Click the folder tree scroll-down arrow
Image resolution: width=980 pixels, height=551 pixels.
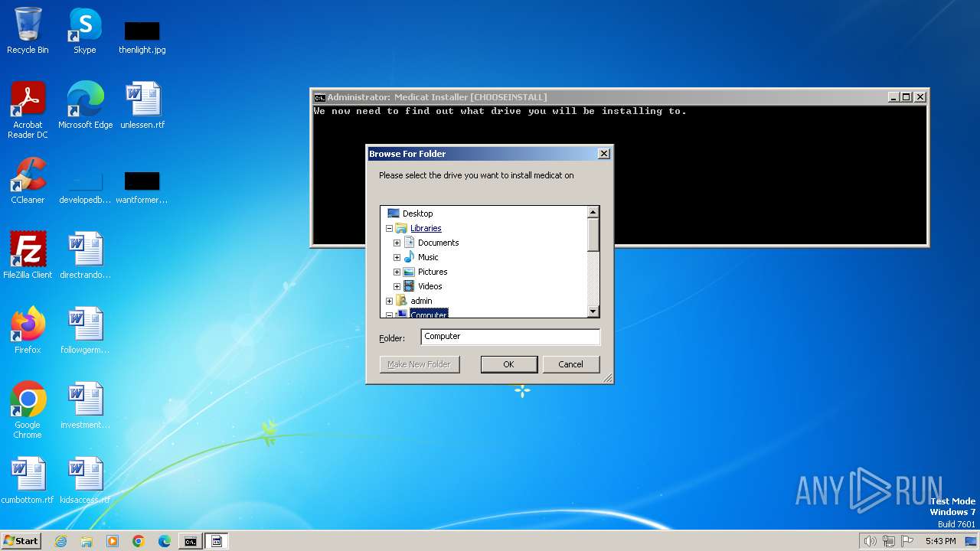coord(593,311)
